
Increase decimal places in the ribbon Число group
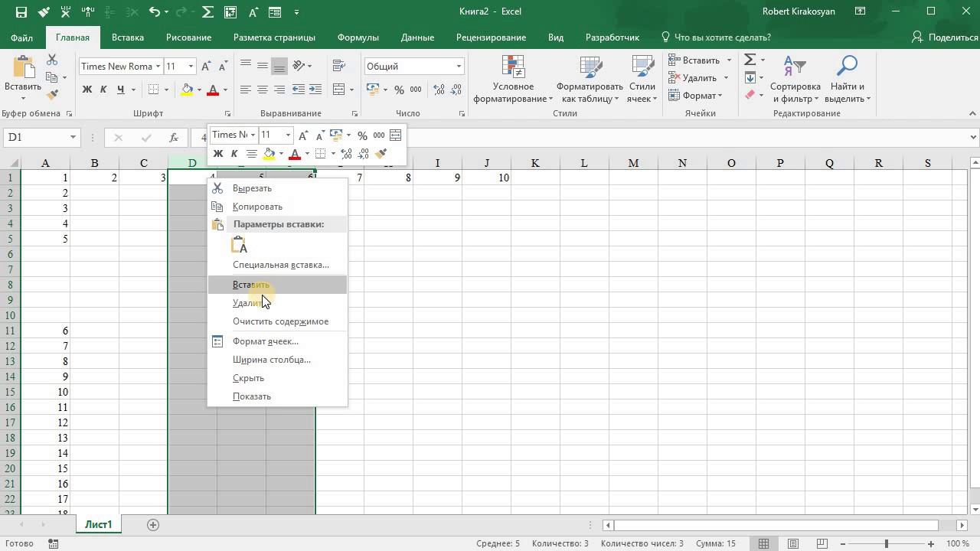coord(437,90)
